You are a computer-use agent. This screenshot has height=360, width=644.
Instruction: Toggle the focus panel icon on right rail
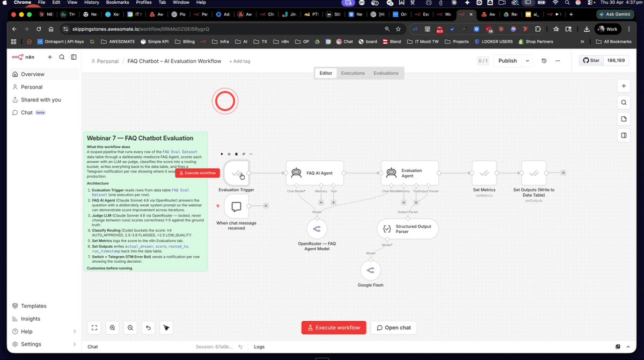coord(624,135)
